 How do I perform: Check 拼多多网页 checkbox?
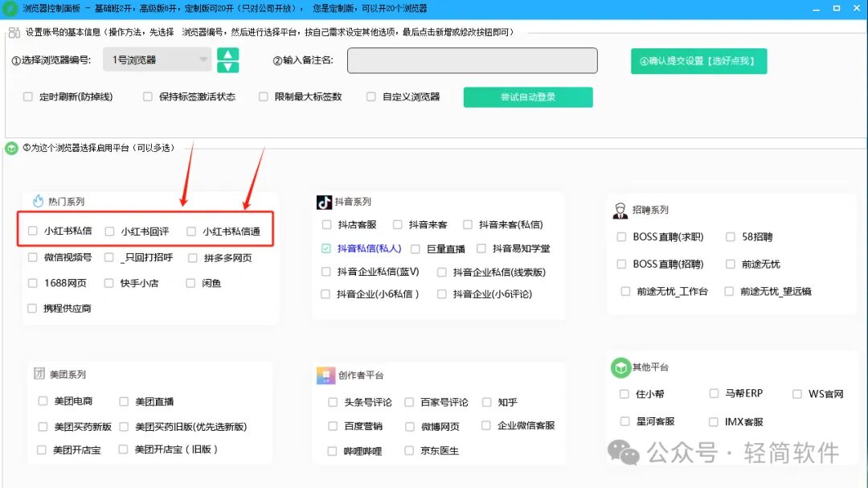193,257
